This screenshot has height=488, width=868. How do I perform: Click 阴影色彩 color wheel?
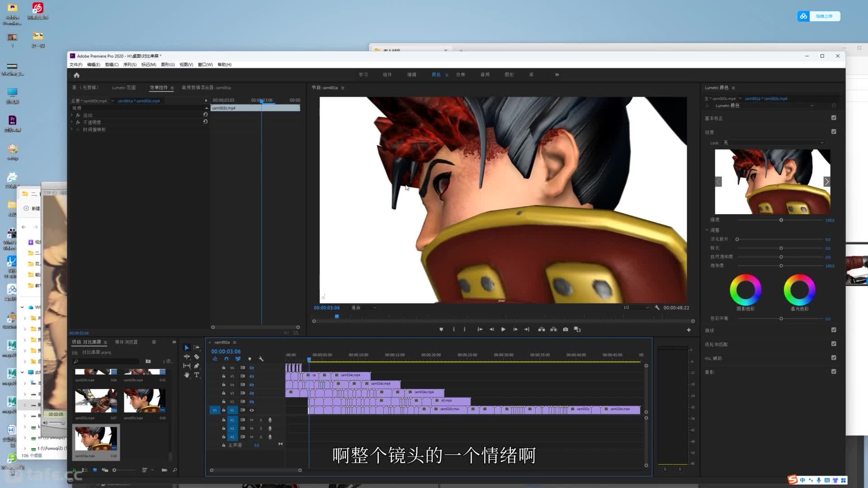pos(745,290)
